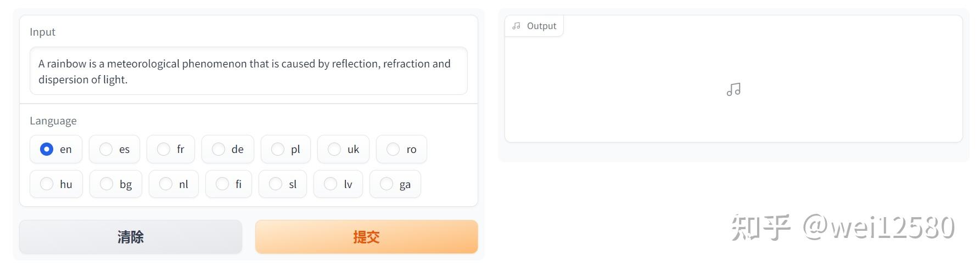Choose 'ga' as the language
The image size is (980, 267).
pyautogui.click(x=387, y=184)
